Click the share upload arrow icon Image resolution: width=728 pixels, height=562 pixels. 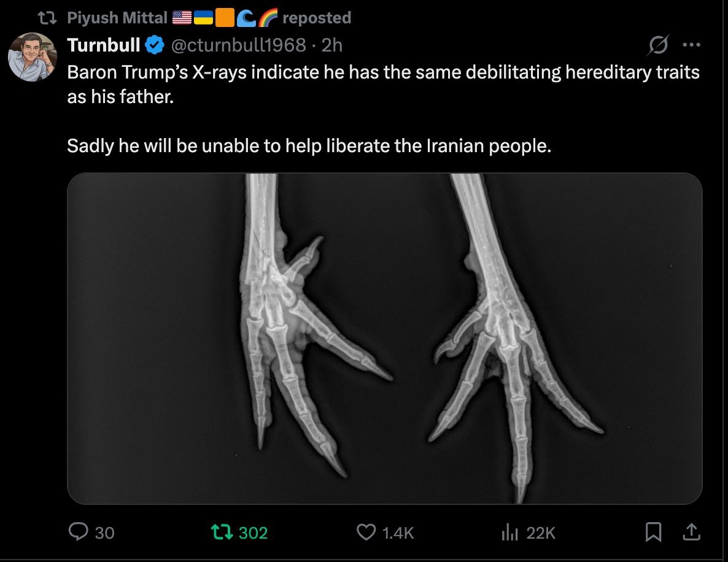click(691, 532)
